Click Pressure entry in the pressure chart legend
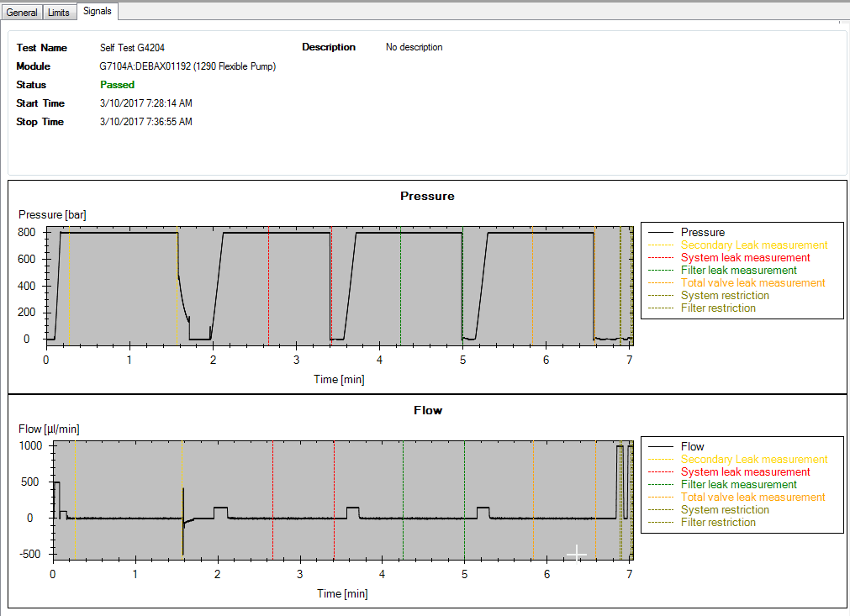The height and width of the screenshot is (616, 850). pos(702,233)
